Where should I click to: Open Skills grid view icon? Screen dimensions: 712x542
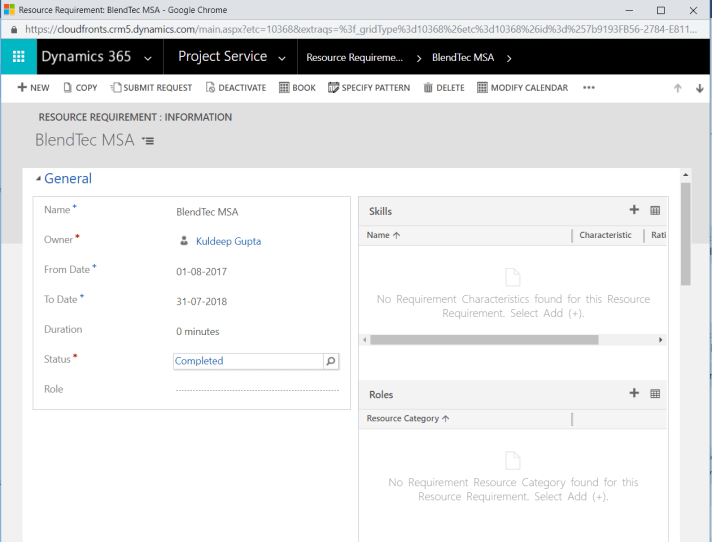tap(655, 210)
